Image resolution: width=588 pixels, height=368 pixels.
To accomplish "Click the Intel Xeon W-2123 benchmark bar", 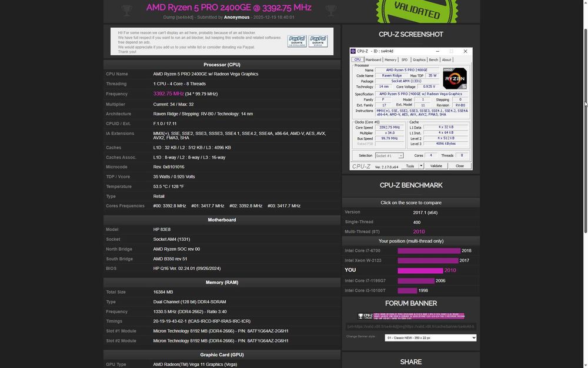I will pyautogui.click(x=428, y=261).
